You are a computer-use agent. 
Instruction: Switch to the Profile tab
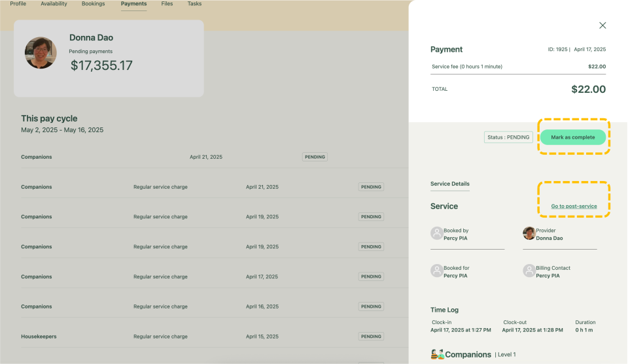pyautogui.click(x=18, y=4)
